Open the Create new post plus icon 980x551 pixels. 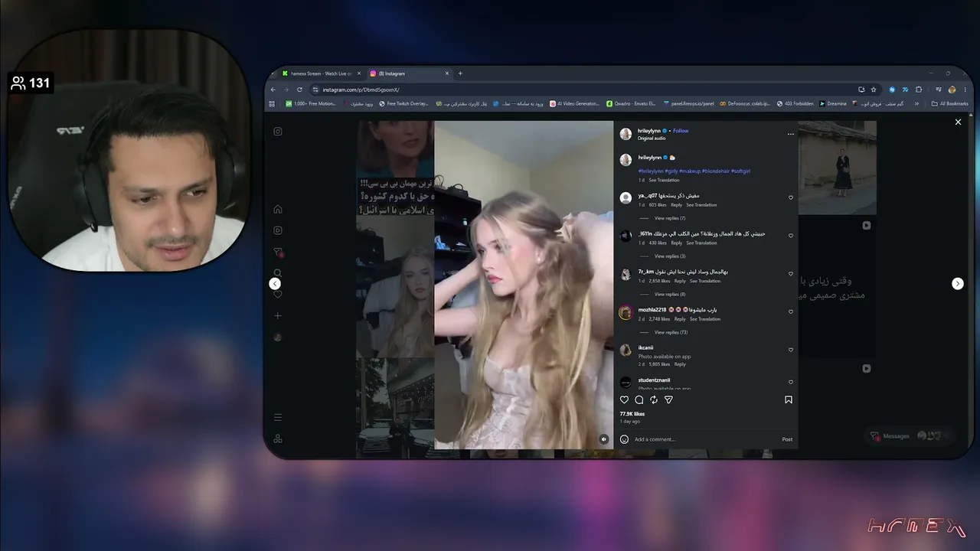pyautogui.click(x=278, y=316)
